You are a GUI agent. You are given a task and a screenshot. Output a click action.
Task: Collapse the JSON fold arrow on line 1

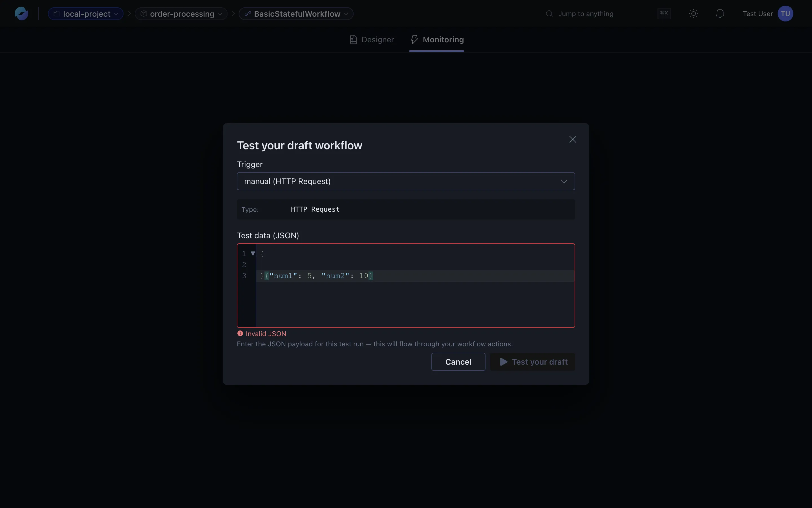tap(253, 254)
